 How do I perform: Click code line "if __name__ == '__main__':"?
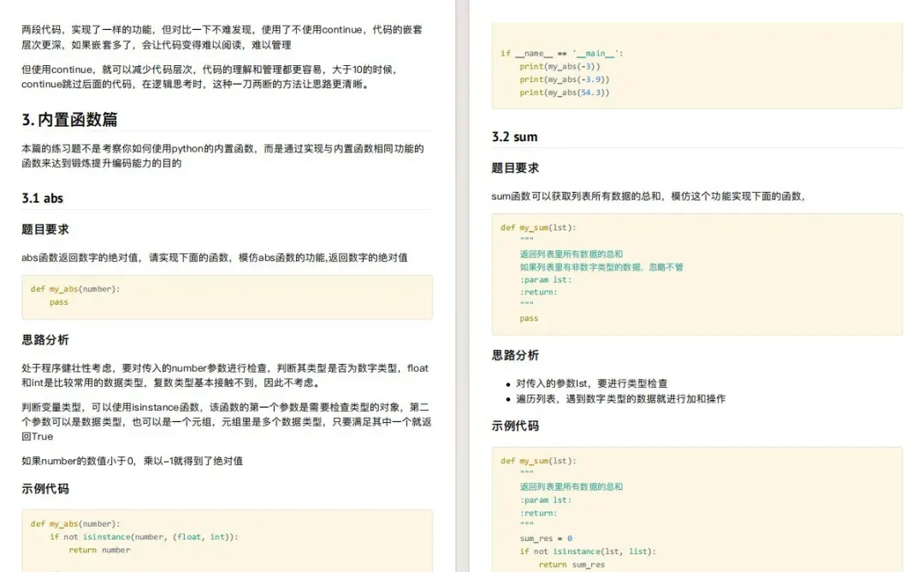click(561, 53)
